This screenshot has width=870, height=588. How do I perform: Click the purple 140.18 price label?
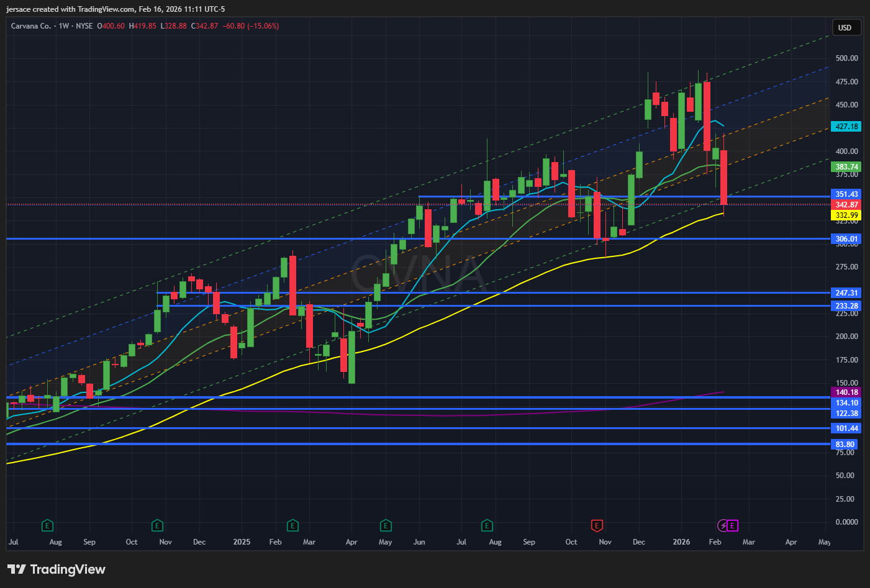(846, 392)
